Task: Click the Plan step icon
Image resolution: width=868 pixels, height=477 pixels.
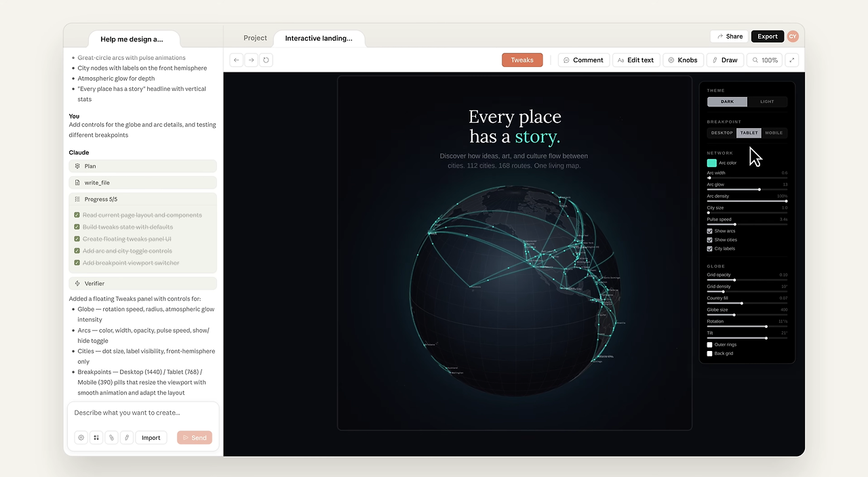Action: [77, 166]
